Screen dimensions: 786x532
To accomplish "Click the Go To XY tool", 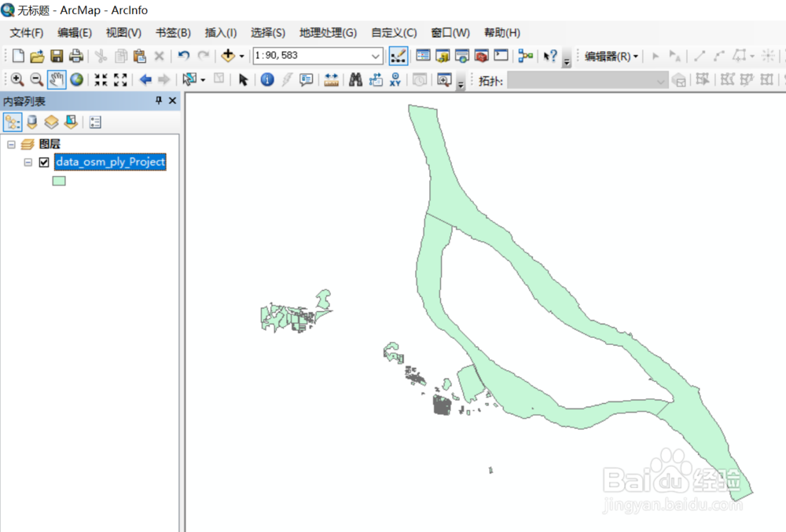I will pos(395,79).
